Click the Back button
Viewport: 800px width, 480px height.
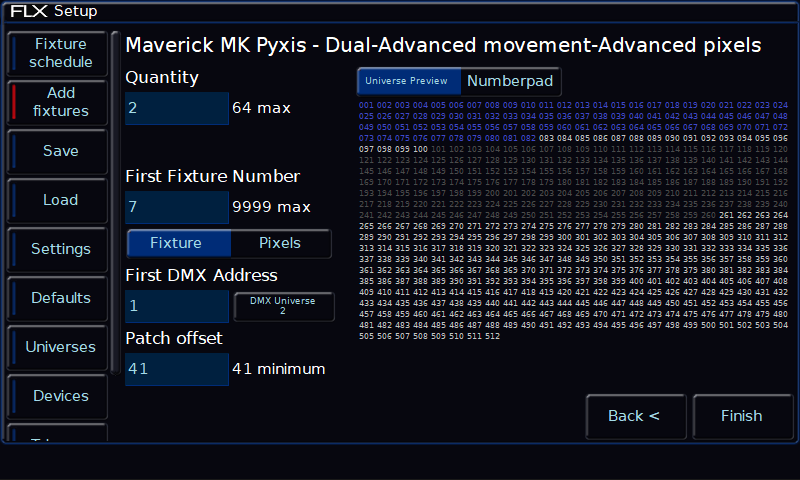(x=636, y=416)
